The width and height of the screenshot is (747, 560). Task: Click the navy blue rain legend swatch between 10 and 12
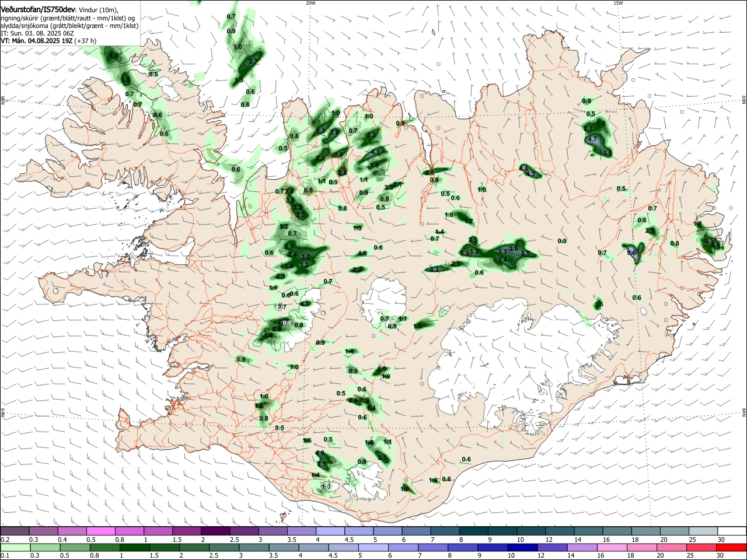pos(522,547)
